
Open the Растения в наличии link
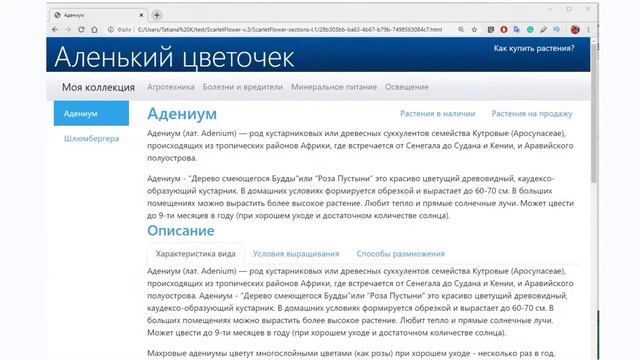[438, 113]
